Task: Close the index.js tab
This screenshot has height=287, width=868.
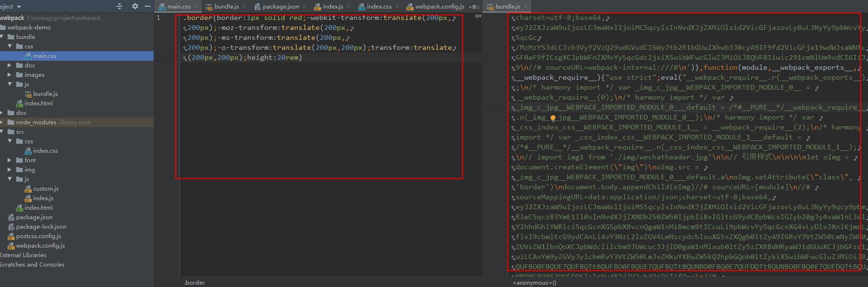Action: coord(349,6)
